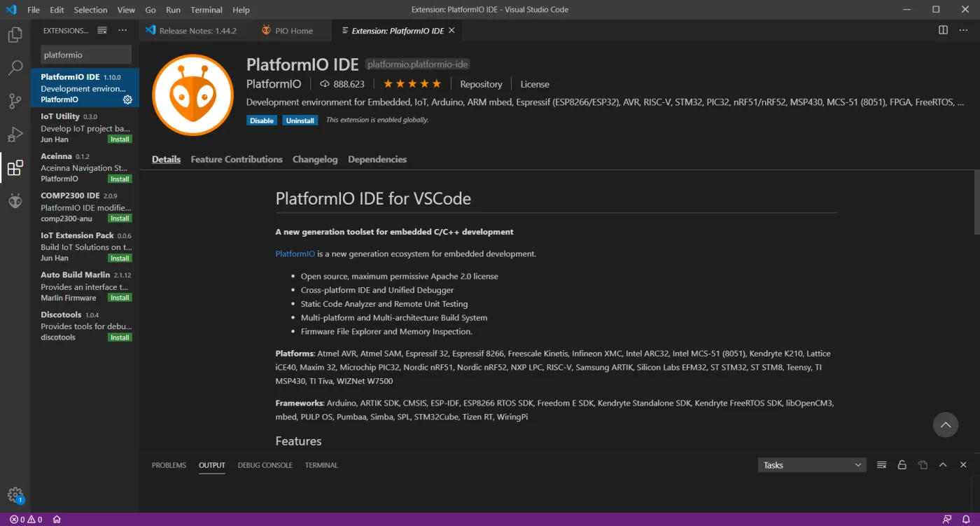Select the Extensions icon in activity bar

pyautogui.click(x=15, y=168)
